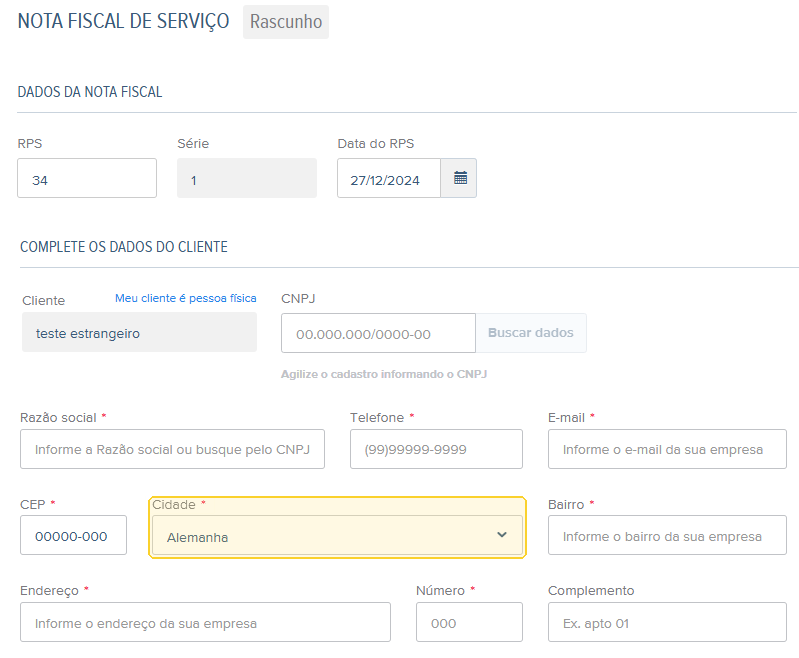This screenshot has width=799, height=658.
Task: Edit the Data do RPS date field
Action: tap(389, 178)
